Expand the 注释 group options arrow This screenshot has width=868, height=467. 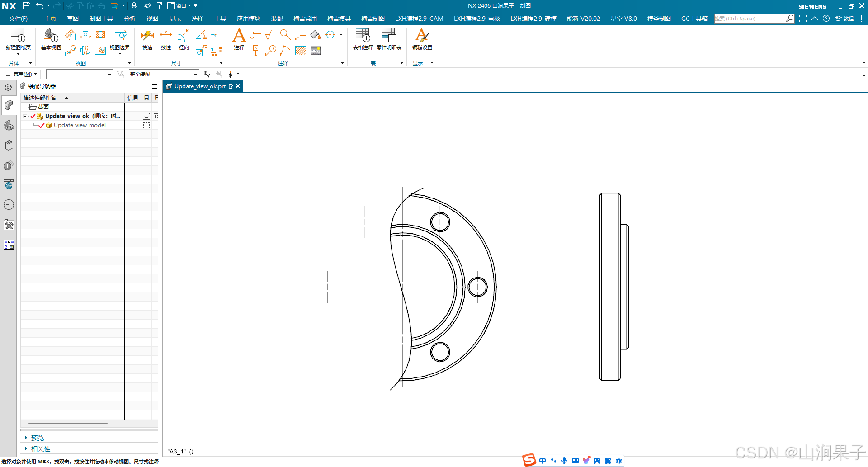(x=342, y=63)
